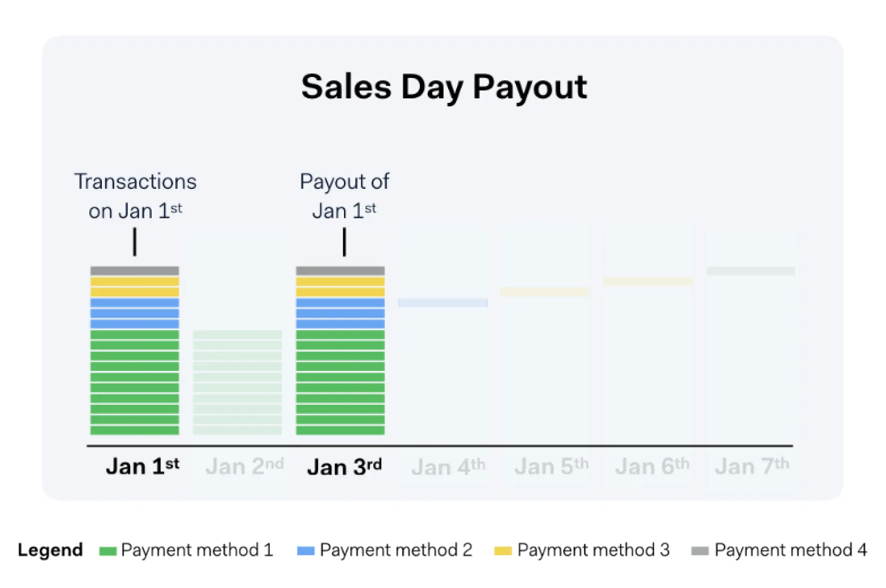Image resolution: width=886 pixels, height=588 pixels.
Task: Click the faded Jan 7th axis label
Action: point(752,467)
